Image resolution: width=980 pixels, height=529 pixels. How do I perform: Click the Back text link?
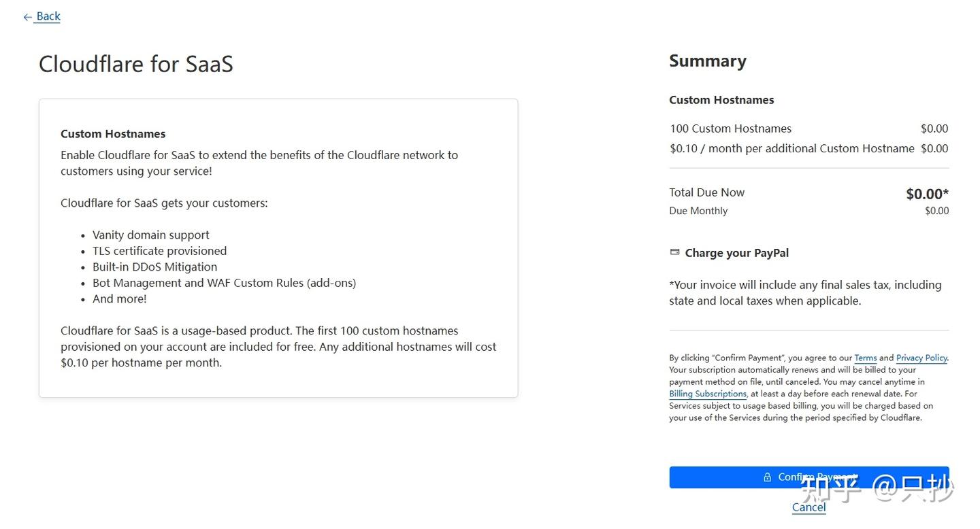47,16
